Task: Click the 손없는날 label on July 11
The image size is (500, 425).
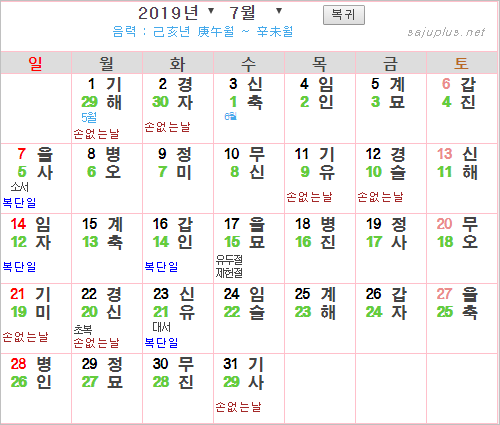Action: click(309, 197)
